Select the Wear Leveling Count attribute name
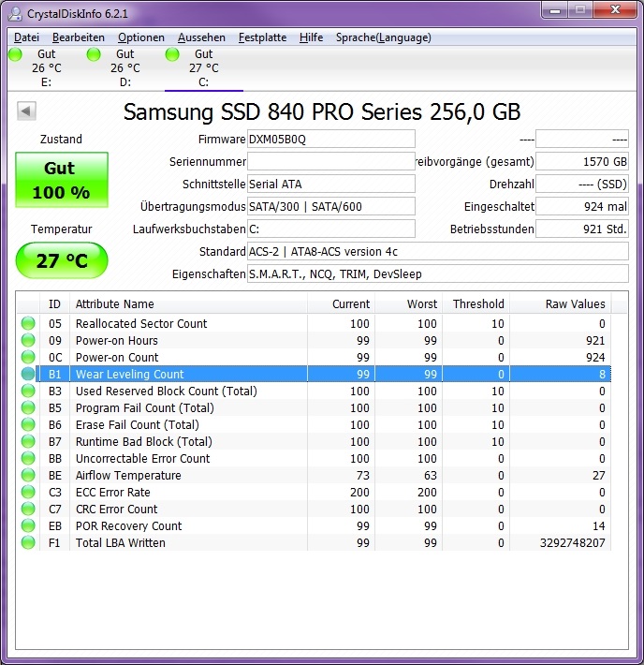This screenshot has width=644, height=665. (x=130, y=374)
